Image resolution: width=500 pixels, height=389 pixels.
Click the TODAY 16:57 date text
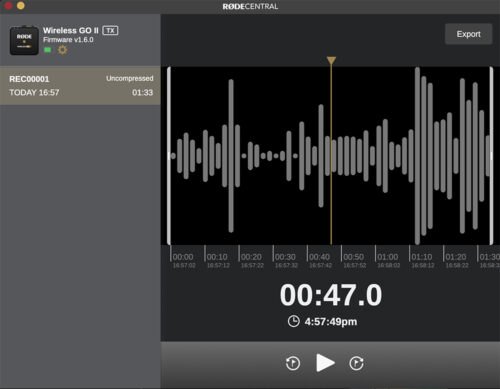[x=34, y=92]
